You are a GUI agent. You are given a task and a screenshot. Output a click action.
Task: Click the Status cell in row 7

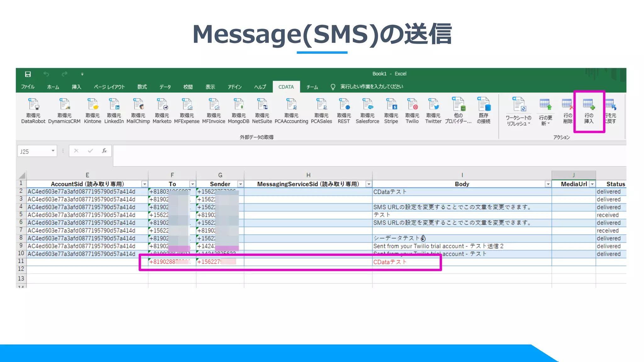point(611,231)
